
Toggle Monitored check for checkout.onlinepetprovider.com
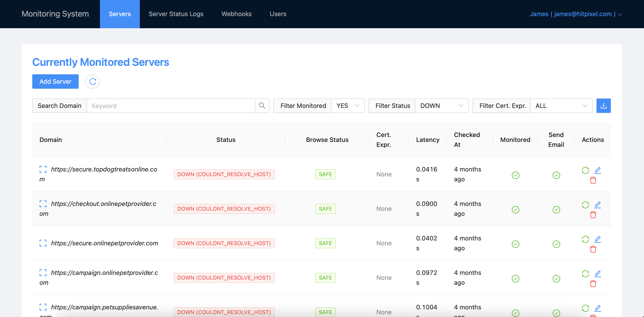[x=516, y=210]
